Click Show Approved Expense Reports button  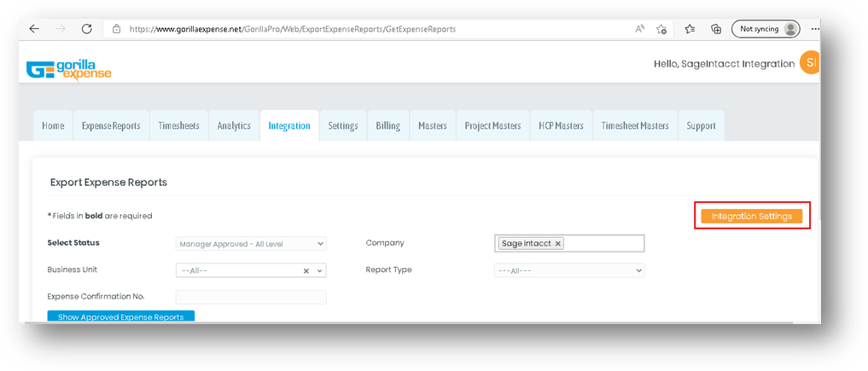(120, 316)
